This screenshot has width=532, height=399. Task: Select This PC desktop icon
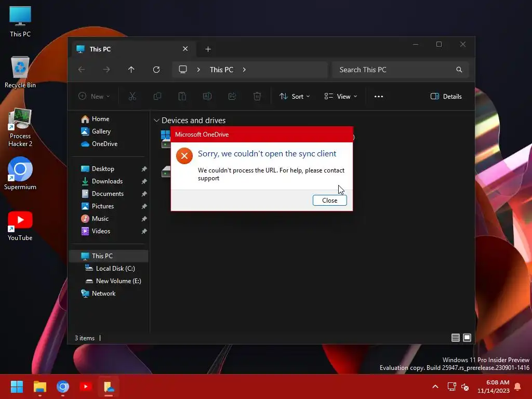point(20,21)
